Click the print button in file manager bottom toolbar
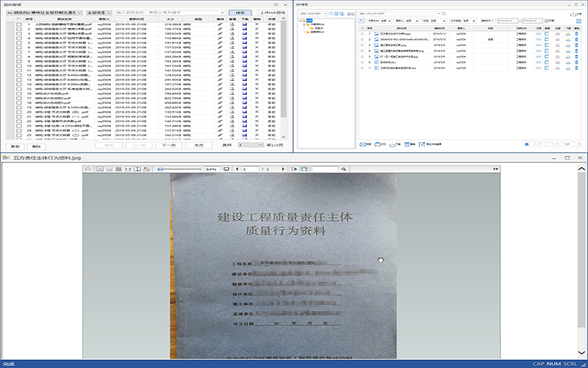 [380, 144]
